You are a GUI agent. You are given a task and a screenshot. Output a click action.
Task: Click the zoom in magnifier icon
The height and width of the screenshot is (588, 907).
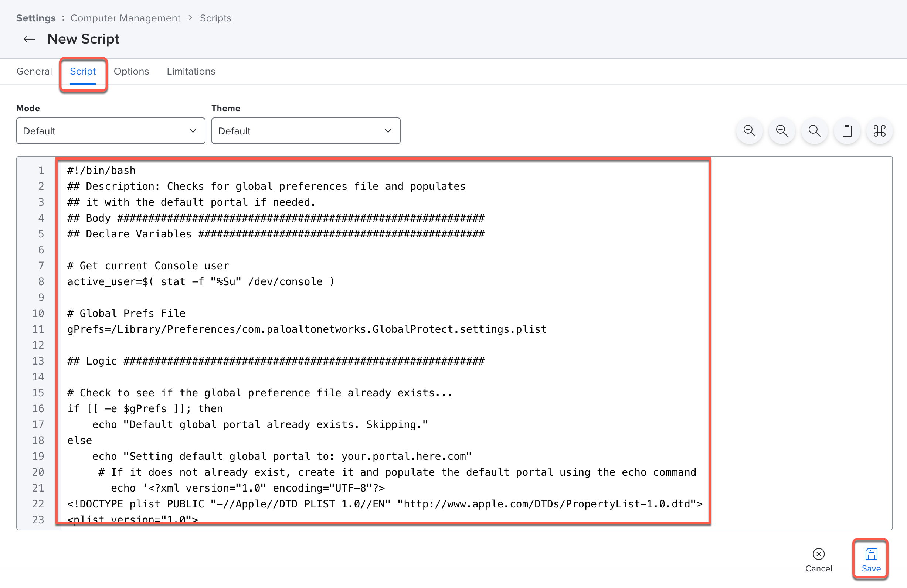749,131
